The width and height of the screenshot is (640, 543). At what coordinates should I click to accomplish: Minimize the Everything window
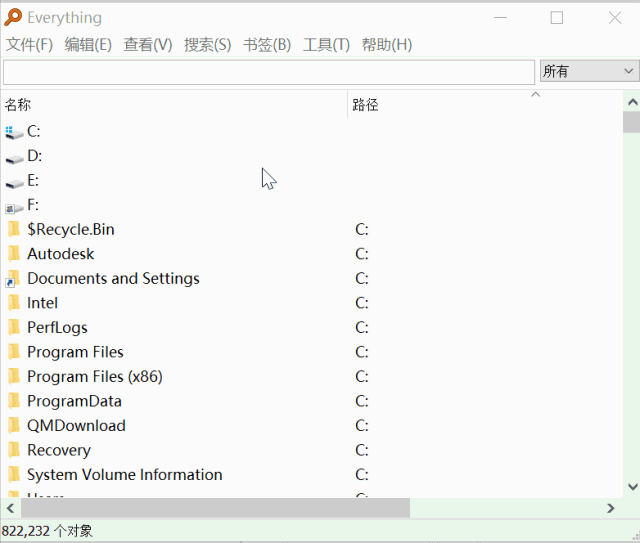coord(500,18)
